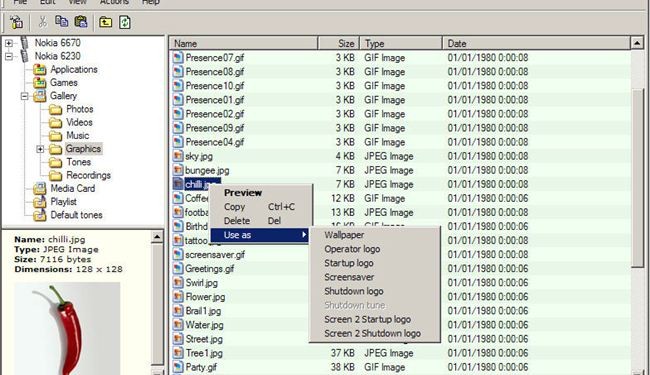This screenshot has width=650, height=375.
Task: Open the Use as submenu arrow
Action: (304, 235)
